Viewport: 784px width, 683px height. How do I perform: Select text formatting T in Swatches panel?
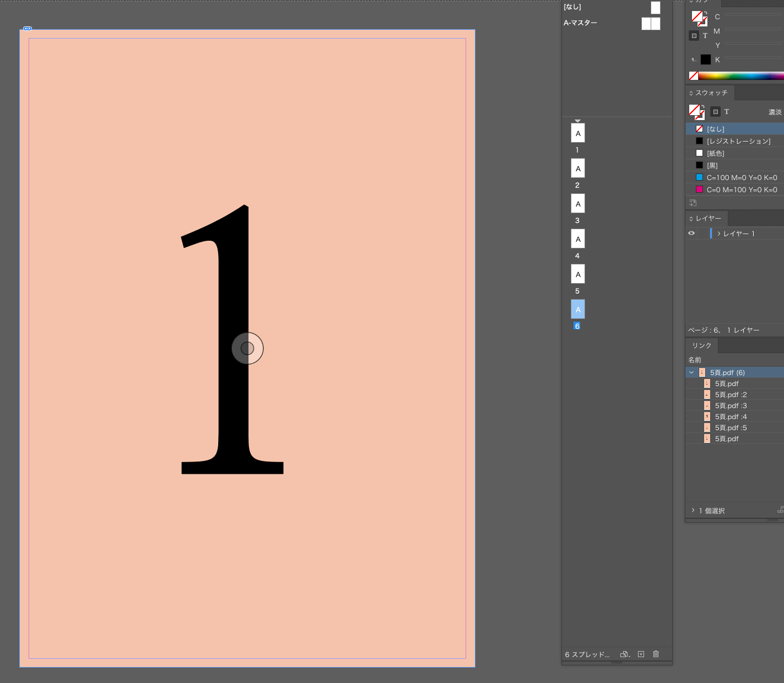tap(727, 112)
